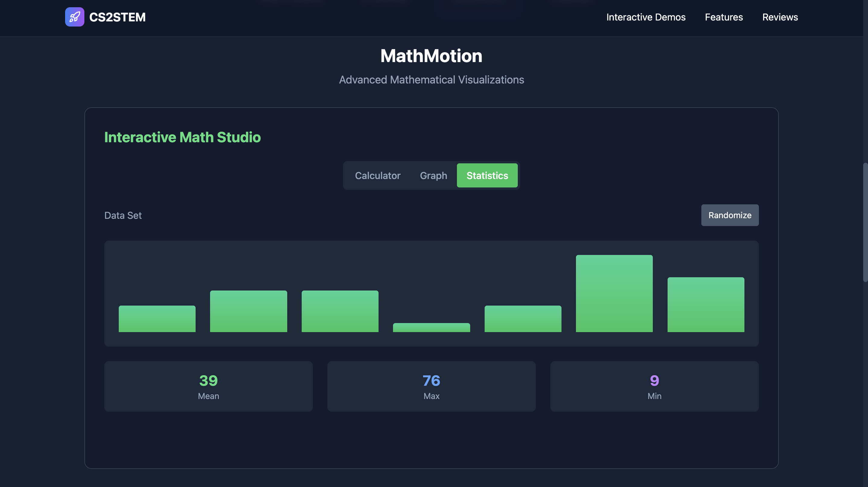This screenshot has width=868, height=487.
Task: Click the Min value card
Action: pyautogui.click(x=654, y=386)
